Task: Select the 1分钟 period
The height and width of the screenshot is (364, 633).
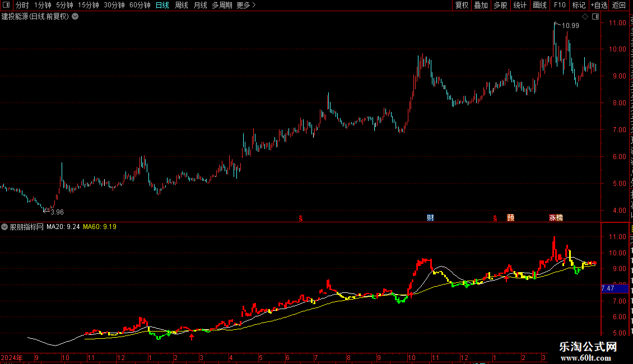Action: (x=43, y=5)
